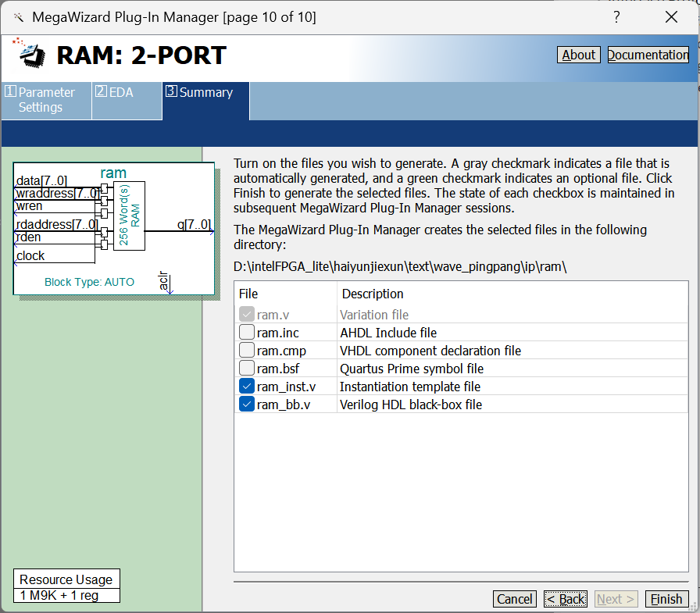700x613 pixels.
Task: Enable the ram.bsf symbol file checkbox
Action: (x=246, y=368)
